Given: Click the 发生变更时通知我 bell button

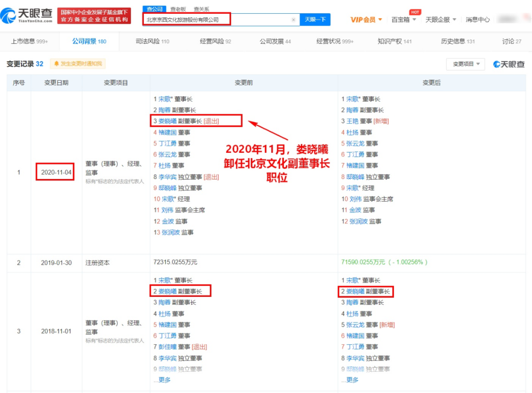Looking at the screenshot, I should tap(78, 64).
